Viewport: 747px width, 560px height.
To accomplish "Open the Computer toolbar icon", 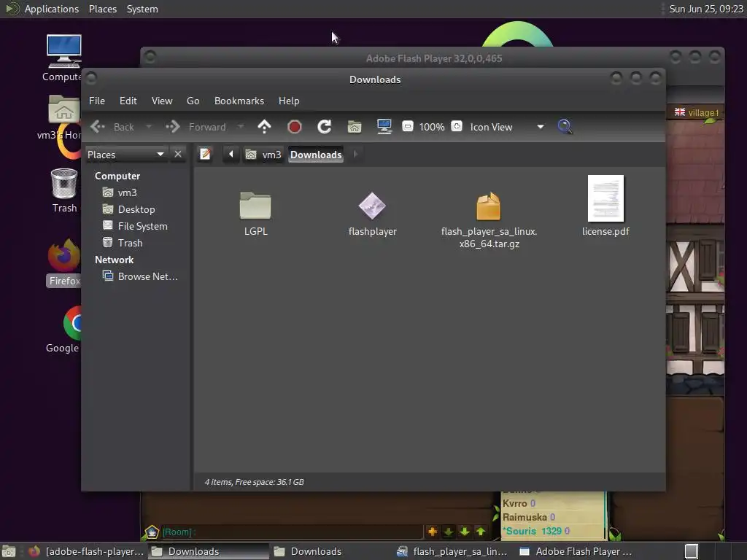I will [384, 127].
